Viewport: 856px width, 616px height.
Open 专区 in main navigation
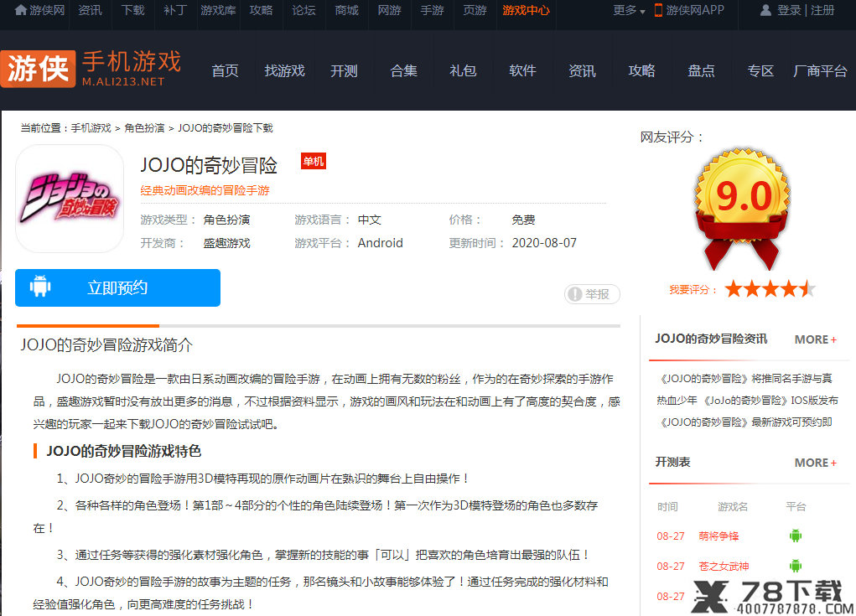[760, 71]
